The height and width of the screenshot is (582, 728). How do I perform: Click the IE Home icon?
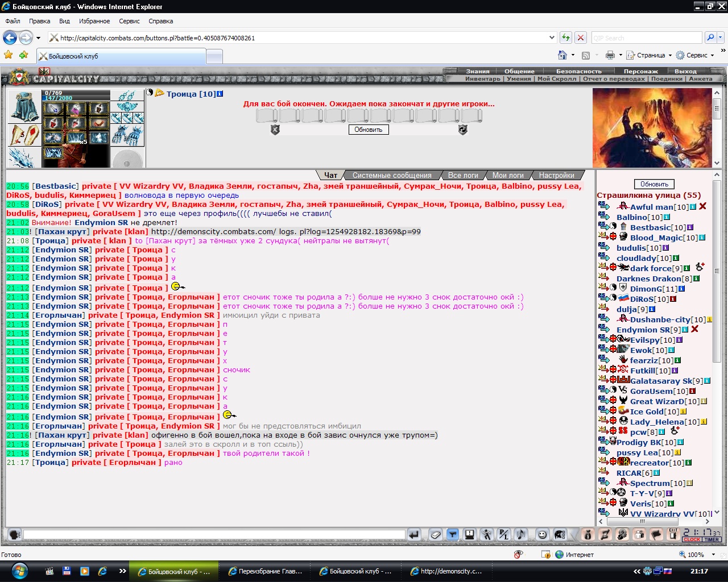(562, 55)
